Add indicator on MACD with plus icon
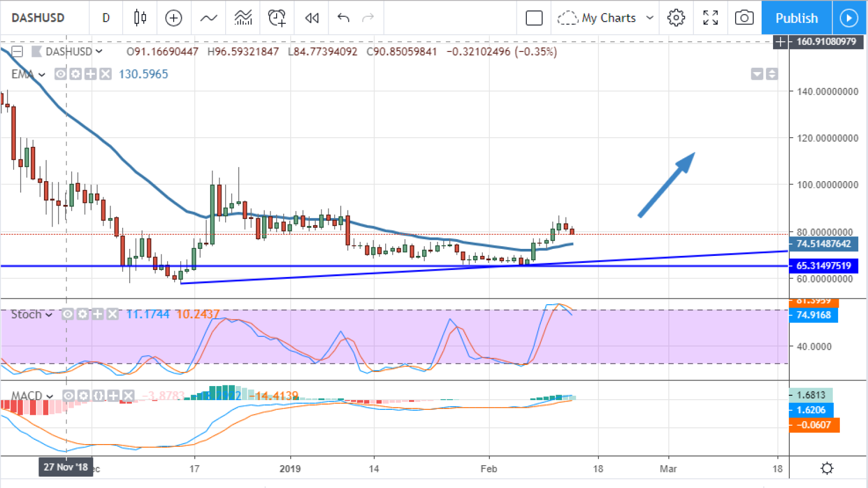868x488 pixels. pyautogui.click(x=113, y=396)
